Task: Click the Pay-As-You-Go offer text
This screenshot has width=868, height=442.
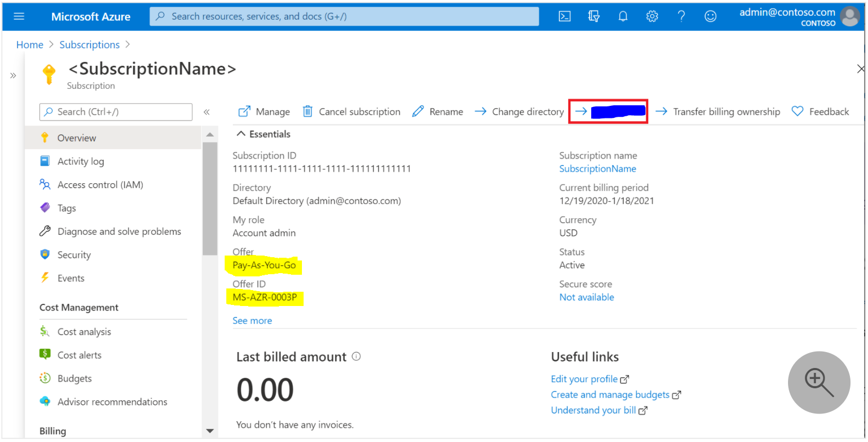Action: pyautogui.click(x=264, y=265)
